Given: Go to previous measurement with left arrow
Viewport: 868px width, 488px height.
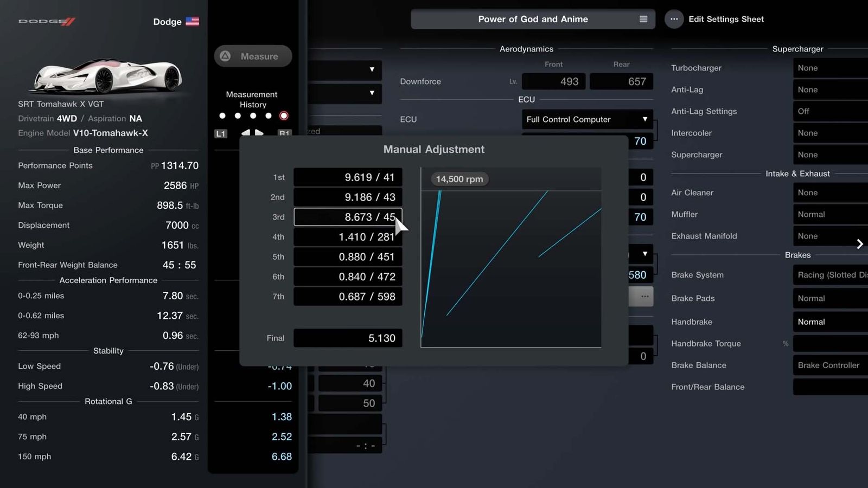Looking at the screenshot, I should 246,132.
